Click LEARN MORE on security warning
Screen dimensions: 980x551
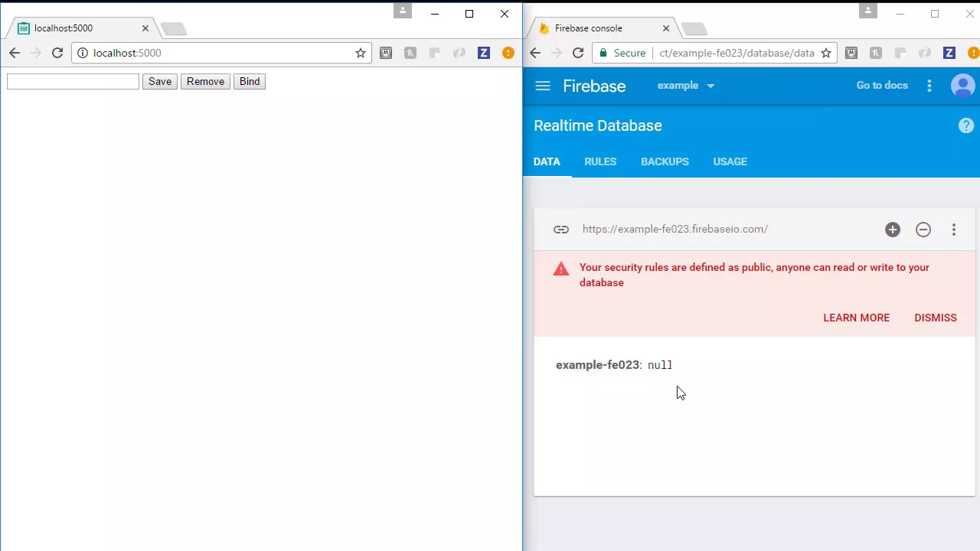(856, 318)
